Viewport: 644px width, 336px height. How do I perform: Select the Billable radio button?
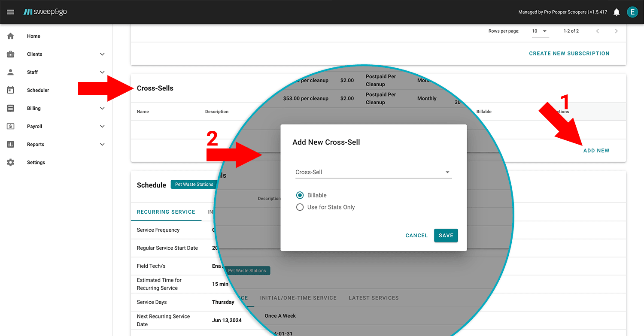(x=300, y=195)
